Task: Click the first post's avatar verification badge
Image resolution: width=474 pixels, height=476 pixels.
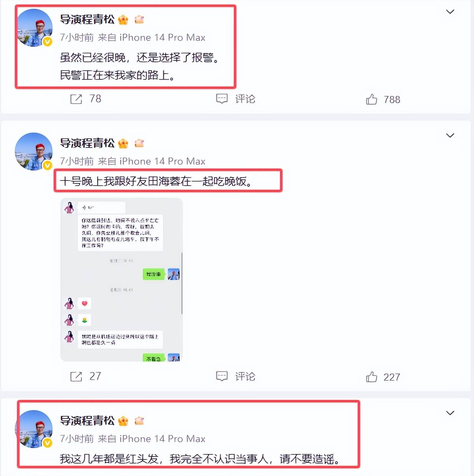Action: (47, 42)
